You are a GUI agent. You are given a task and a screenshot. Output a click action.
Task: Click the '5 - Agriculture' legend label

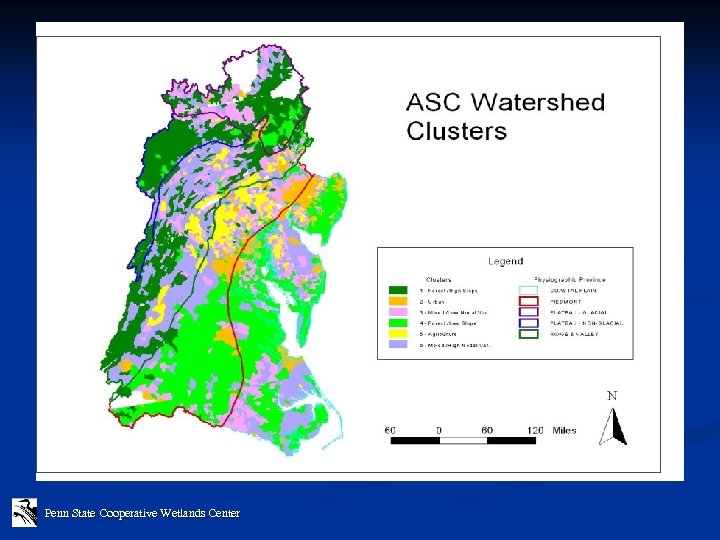438,334
